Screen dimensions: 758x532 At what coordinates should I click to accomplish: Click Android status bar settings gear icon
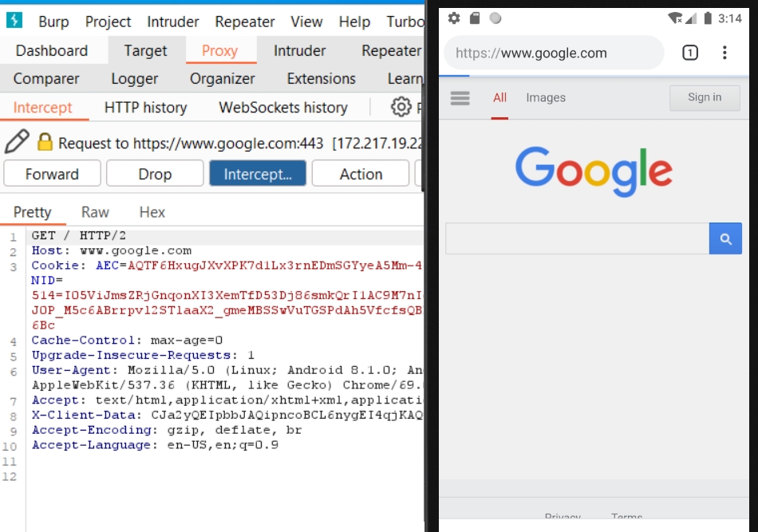click(454, 18)
